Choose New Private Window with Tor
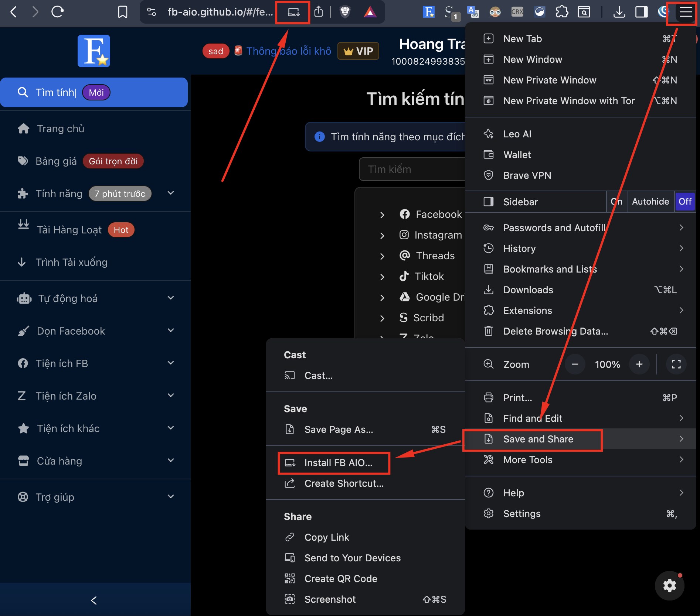This screenshot has width=700, height=616. pyautogui.click(x=580, y=101)
